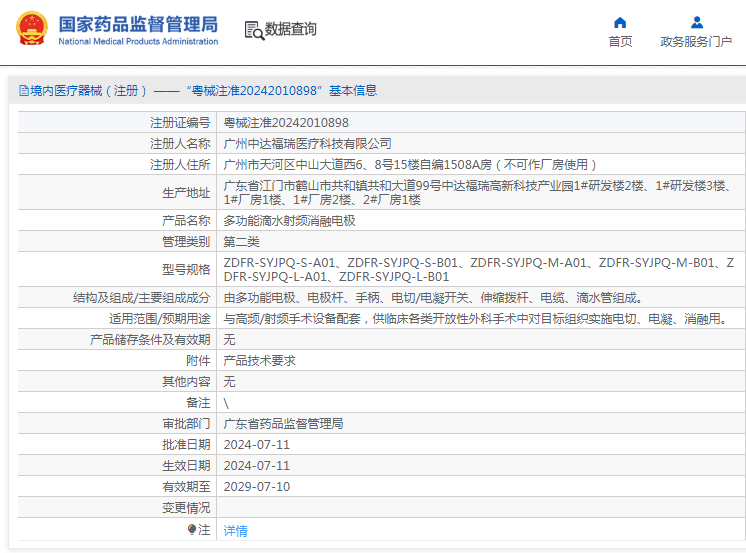Click the 变更情况 row label
746x553 pixels.
coord(186,507)
